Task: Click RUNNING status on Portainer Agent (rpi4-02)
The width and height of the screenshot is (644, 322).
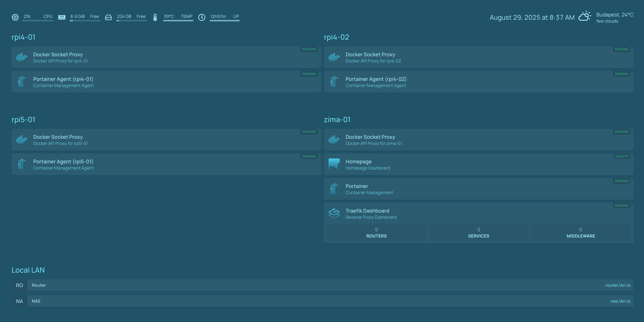Action: pyautogui.click(x=622, y=74)
